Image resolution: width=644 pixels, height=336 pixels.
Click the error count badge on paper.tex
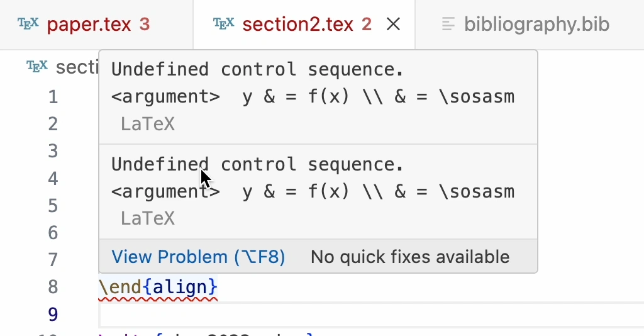tap(144, 25)
